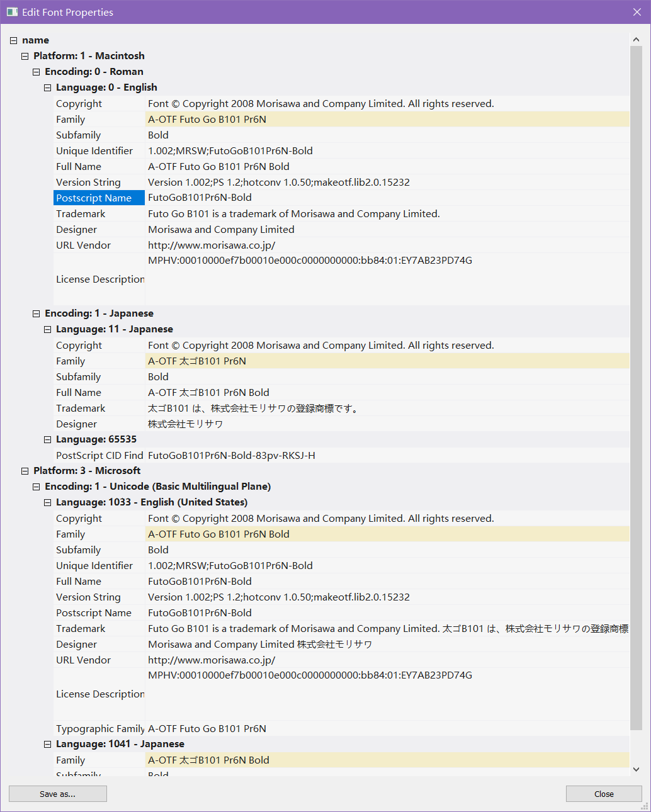
Task: Click Microsoft Unique Identifier value
Action: pyautogui.click(x=387, y=565)
